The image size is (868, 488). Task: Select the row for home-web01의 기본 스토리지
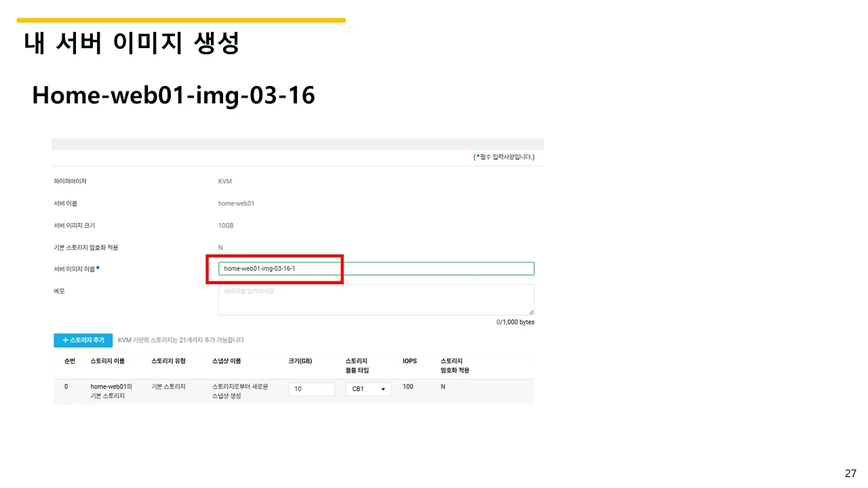click(x=111, y=391)
